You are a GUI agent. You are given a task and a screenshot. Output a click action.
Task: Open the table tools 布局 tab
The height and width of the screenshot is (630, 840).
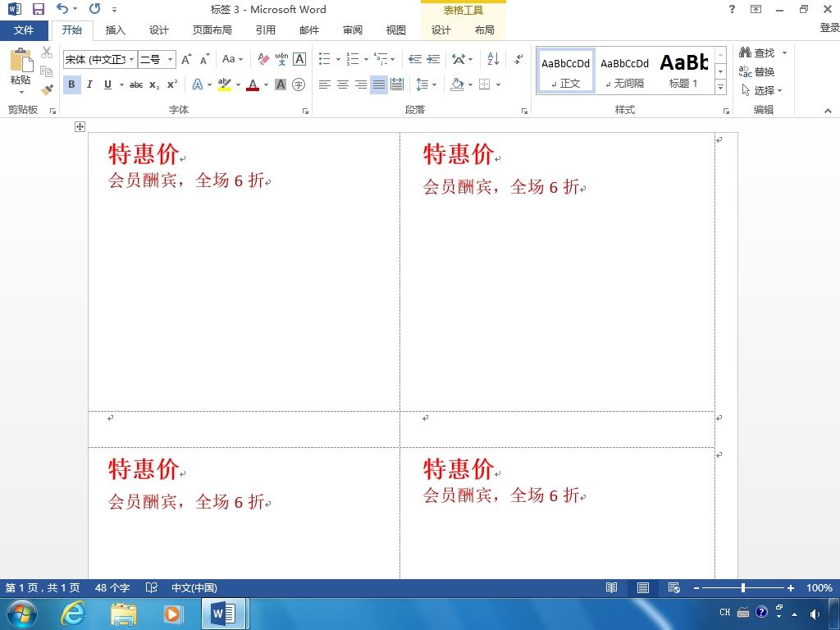tap(484, 30)
